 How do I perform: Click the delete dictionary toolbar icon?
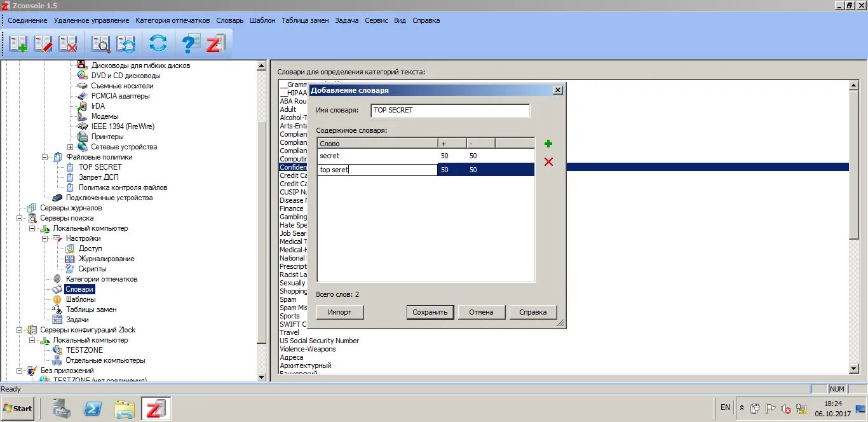[x=68, y=44]
